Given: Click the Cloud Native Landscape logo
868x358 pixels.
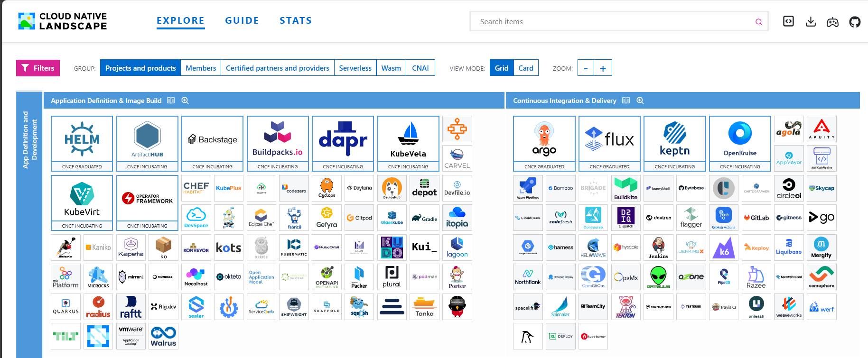Looking at the screenshot, I should click(x=63, y=21).
